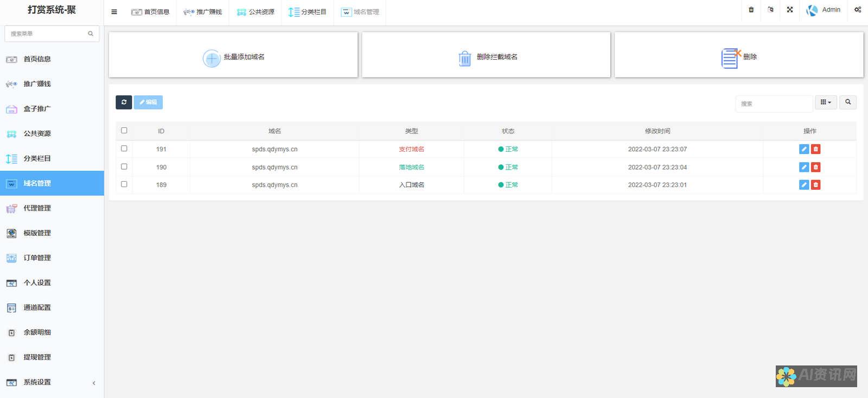Click the 入口域名 type cell

coord(412,185)
